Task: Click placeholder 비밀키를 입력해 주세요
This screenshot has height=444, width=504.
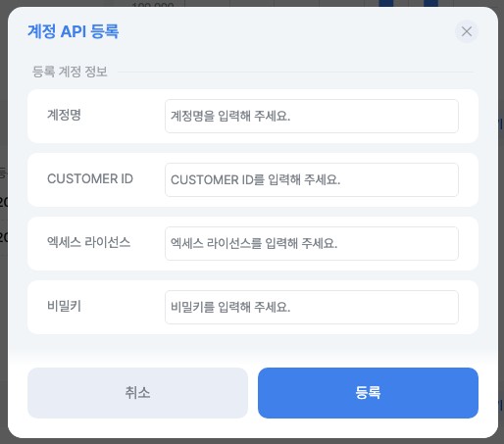Action: [230, 307]
